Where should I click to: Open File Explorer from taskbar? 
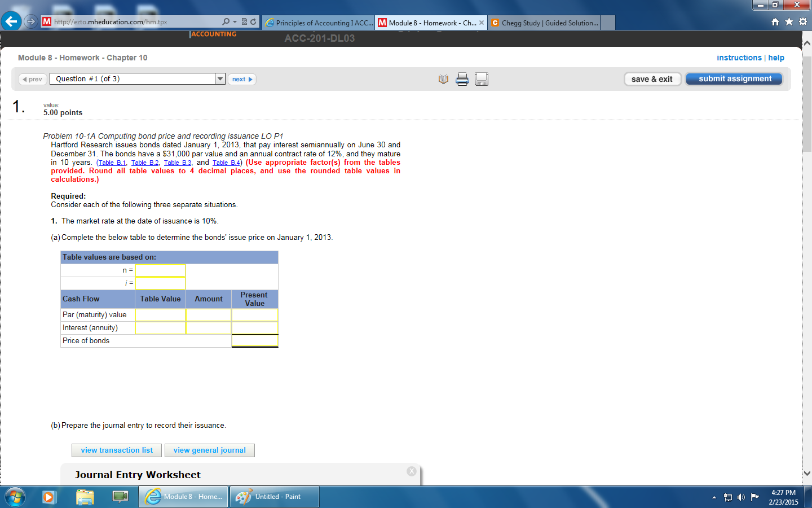[x=85, y=497]
